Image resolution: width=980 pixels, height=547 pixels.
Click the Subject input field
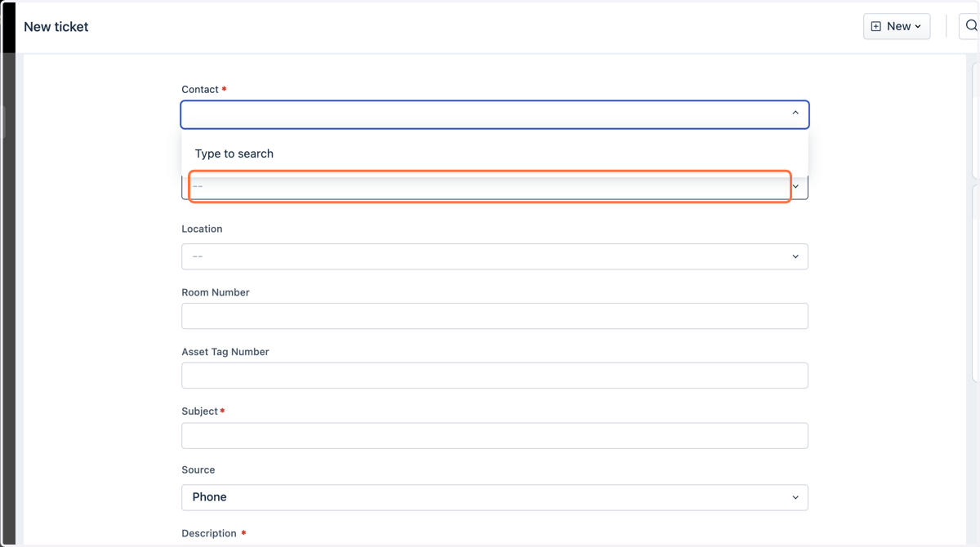[x=495, y=435]
